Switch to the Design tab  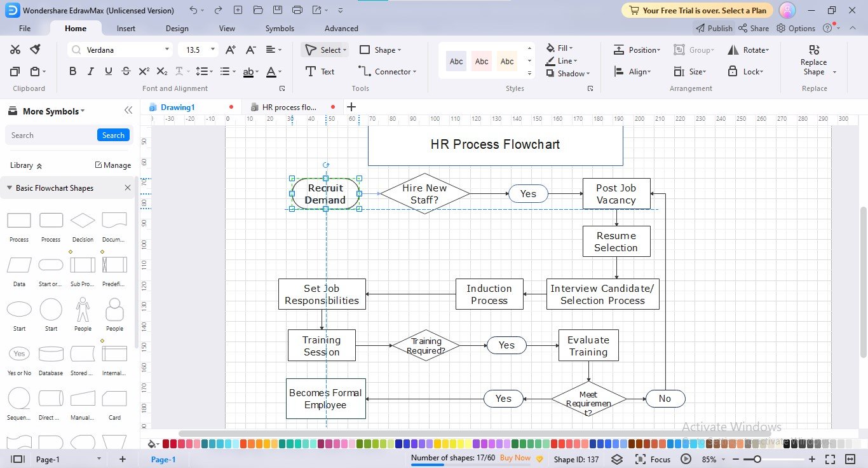point(177,28)
